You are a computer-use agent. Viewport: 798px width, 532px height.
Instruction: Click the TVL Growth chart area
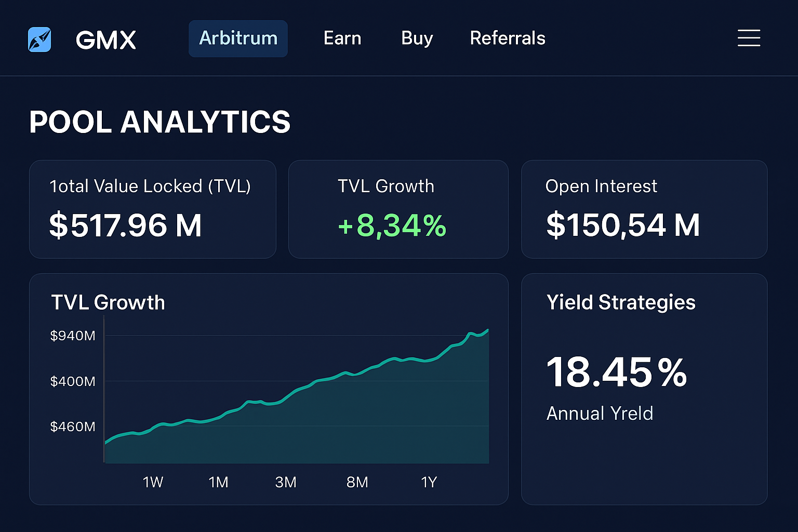(x=296, y=395)
